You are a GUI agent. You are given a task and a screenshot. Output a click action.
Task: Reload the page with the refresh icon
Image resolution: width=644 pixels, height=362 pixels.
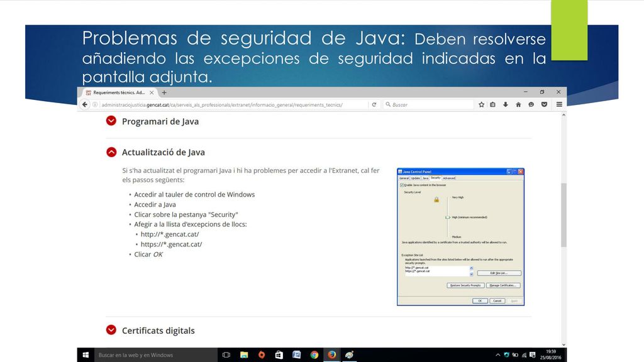coord(374,105)
